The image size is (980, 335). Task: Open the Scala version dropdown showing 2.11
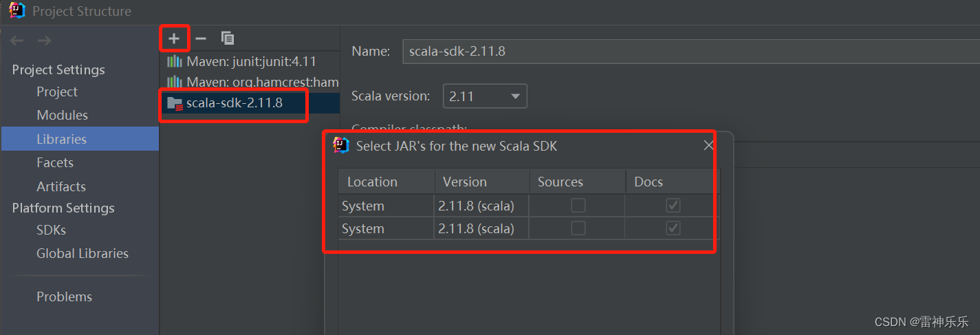[x=485, y=96]
